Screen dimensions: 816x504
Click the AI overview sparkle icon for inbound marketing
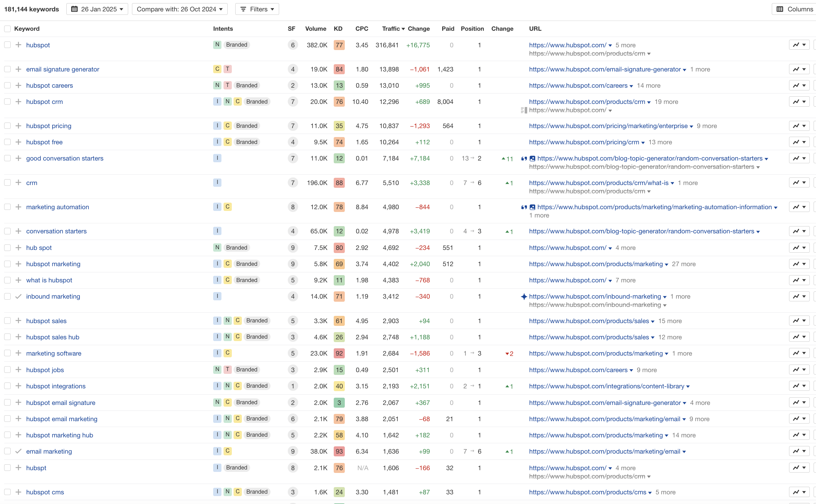click(524, 297)
